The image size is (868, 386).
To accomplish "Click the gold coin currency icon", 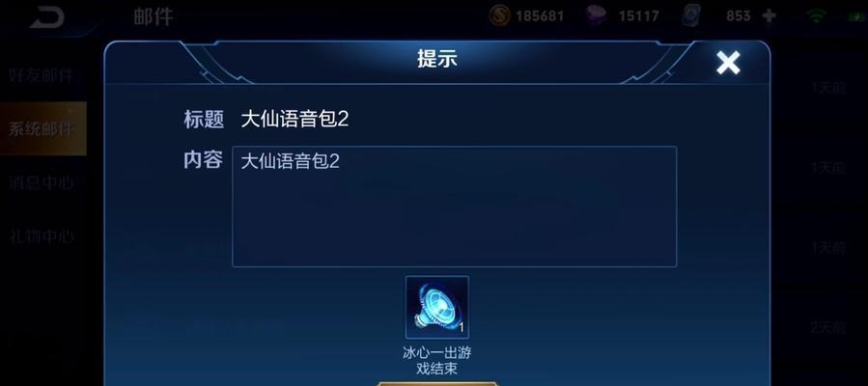I will [499, 15].
